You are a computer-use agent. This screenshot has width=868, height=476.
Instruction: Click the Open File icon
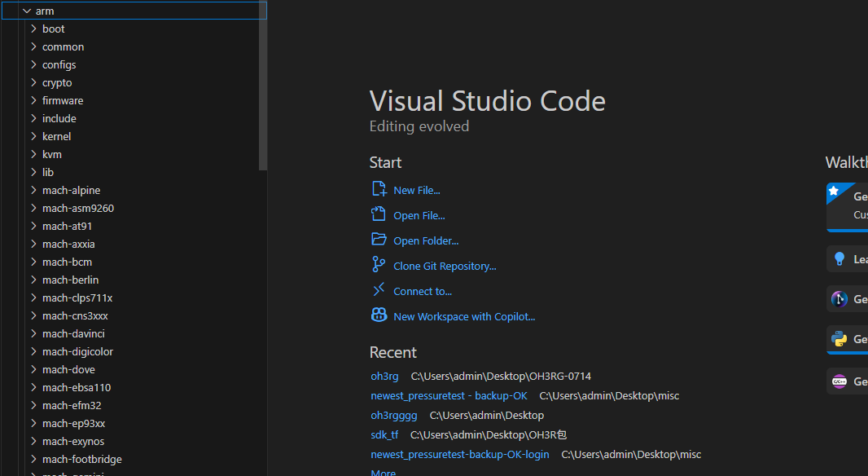(379, 214)
